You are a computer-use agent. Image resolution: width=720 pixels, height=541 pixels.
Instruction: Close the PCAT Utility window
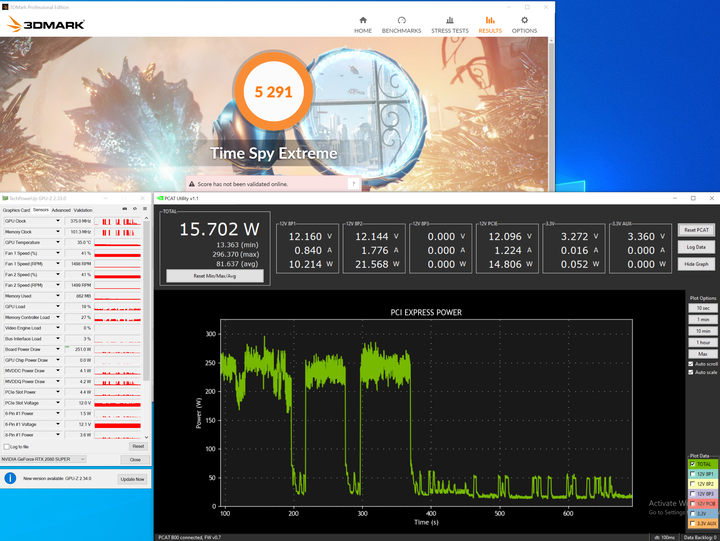tap(712, 198)
